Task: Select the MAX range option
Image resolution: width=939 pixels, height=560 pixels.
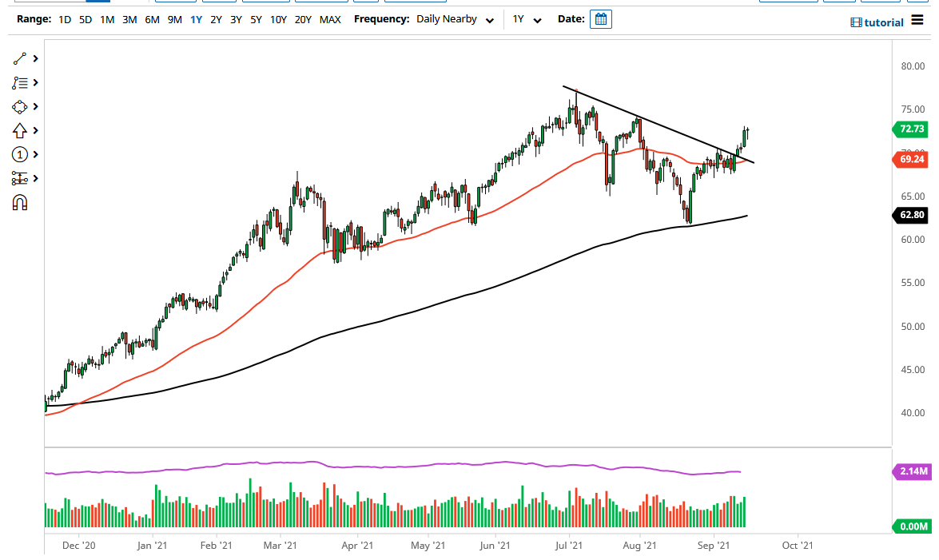Action: 330,19
